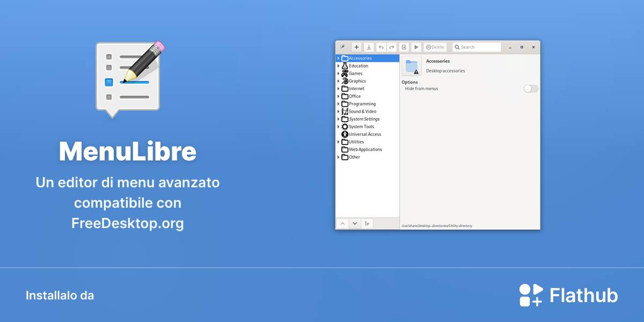Click the Sound & Video film-note icon
Viewport: 644px width, 322px height.
(x=345, y=112)
